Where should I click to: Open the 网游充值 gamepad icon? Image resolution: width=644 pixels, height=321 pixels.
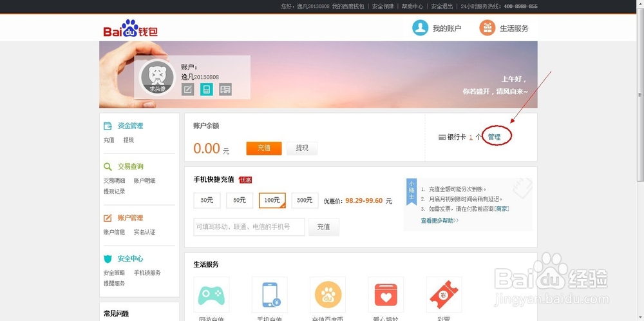tap(211, 295)
